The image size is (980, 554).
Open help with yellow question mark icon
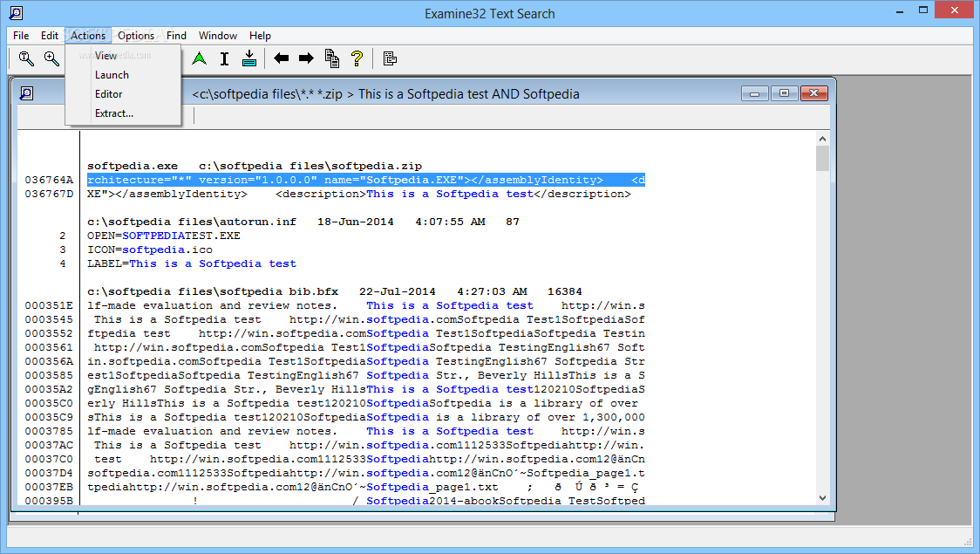[x=357, y=58]
